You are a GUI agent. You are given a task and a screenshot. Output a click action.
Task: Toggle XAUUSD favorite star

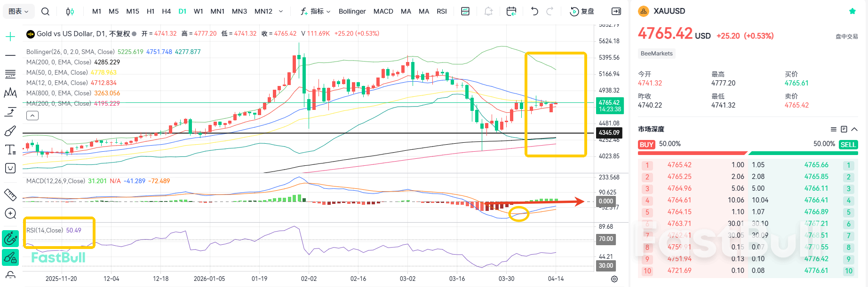(852, 11)
